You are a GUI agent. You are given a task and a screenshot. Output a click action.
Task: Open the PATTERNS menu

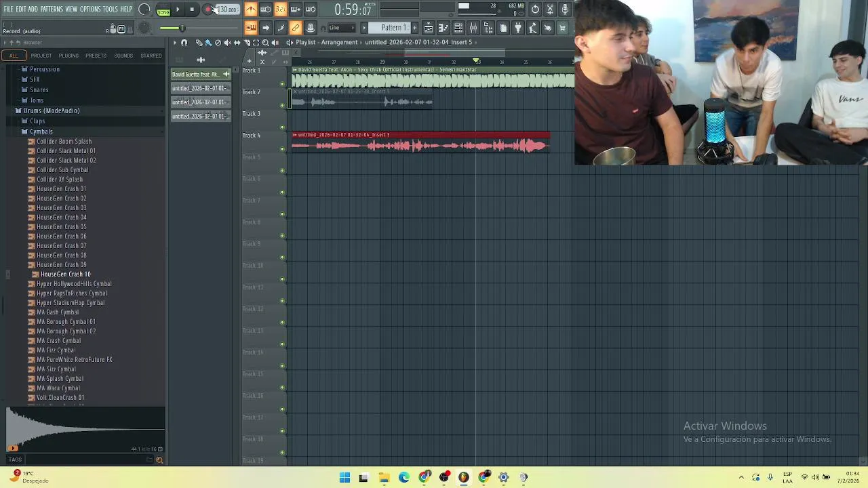[x=52, y=9]
